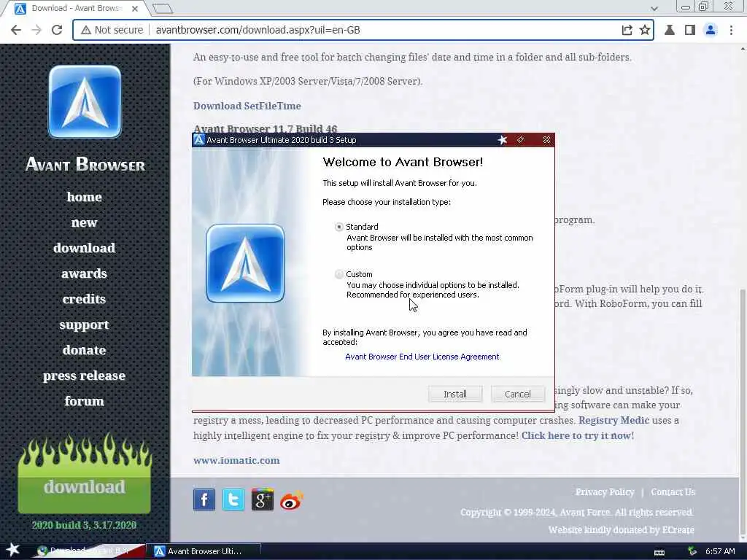Click the keyboard icon in system tray

[x=659, y=552]
